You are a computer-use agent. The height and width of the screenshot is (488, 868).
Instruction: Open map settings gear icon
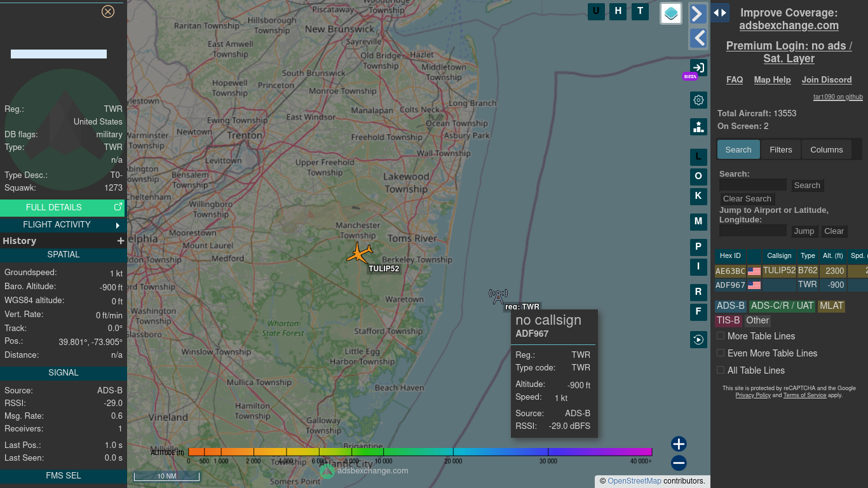[x=698, y=100]
